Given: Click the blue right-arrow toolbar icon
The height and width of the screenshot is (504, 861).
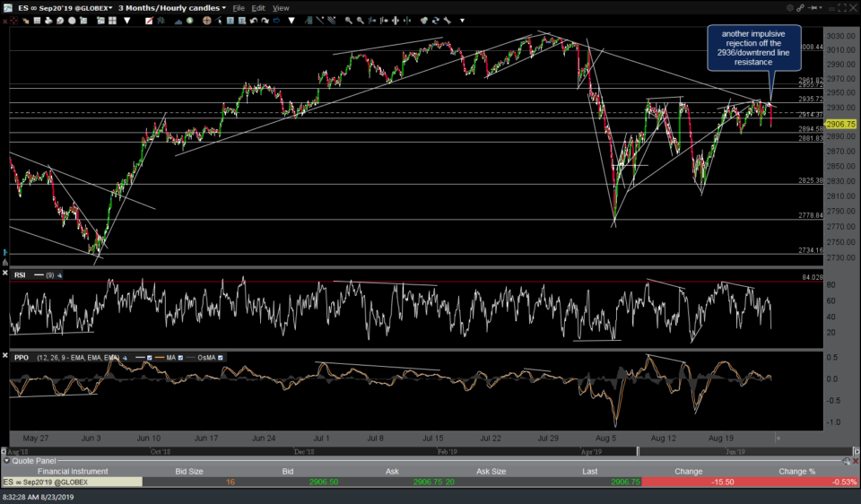Looking at the screenshot, I should (276, 21).
